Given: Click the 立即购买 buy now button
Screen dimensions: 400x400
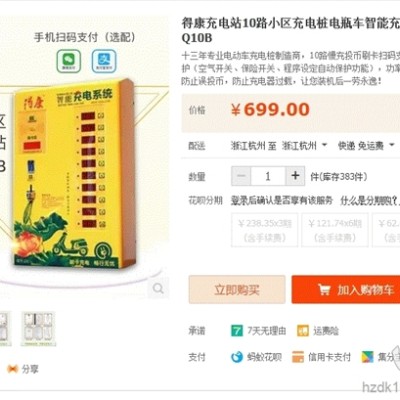Looking at the screenshot, I should (x=237, y=290).
